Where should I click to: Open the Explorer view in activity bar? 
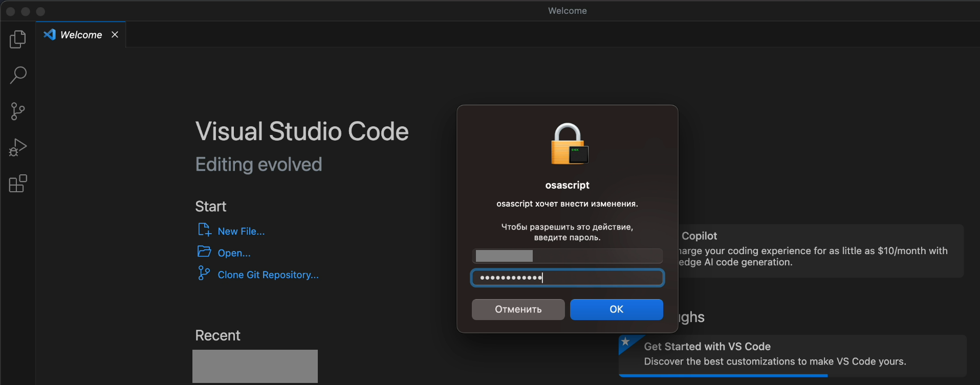[18, 39]
